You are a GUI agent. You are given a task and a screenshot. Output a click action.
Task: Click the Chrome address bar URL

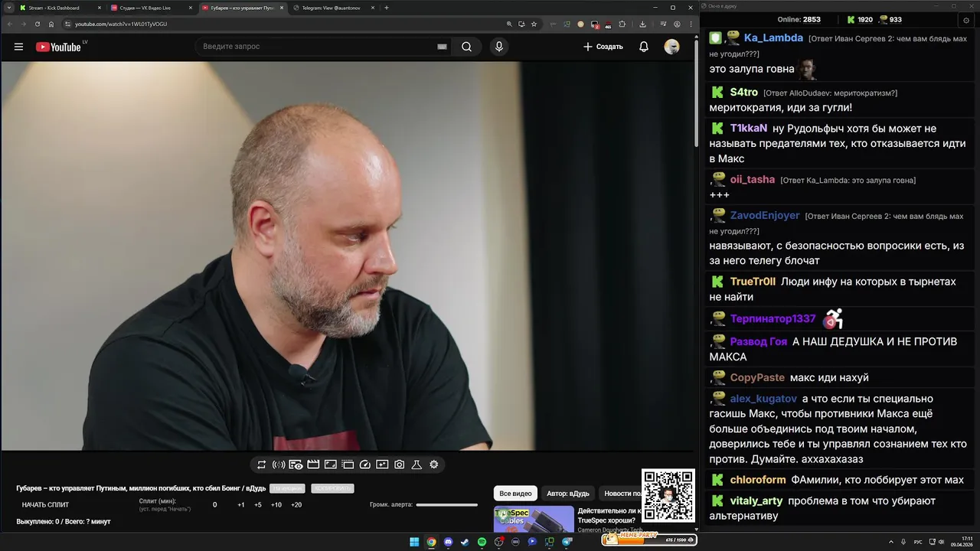click(121, 24)
